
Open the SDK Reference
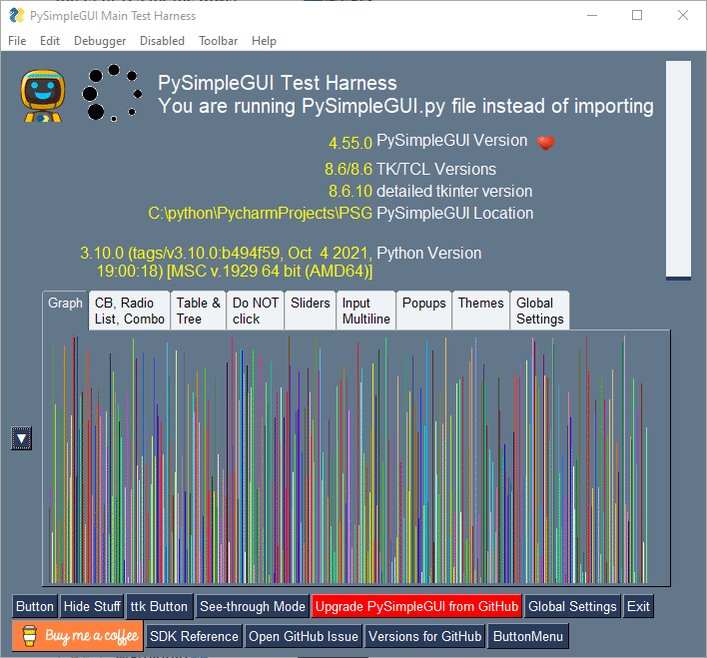click(194, 636)
